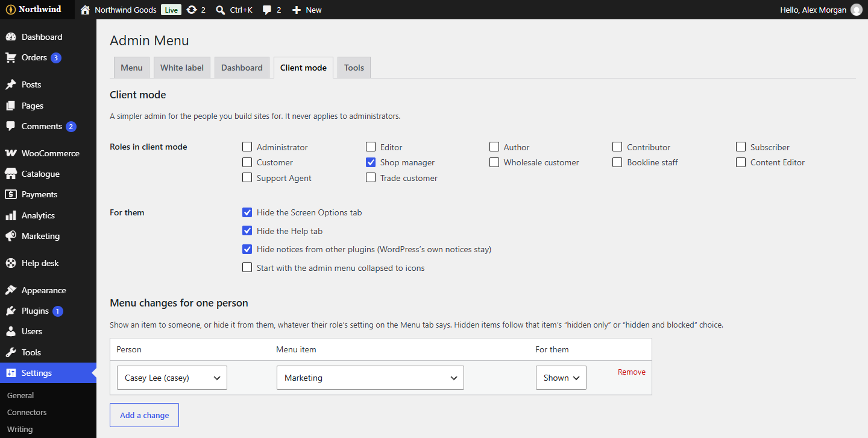The width and height of the screenshot is (868, 438).
Task: Enable the Support Agent role checkbox
Action: tap(247, 177)
